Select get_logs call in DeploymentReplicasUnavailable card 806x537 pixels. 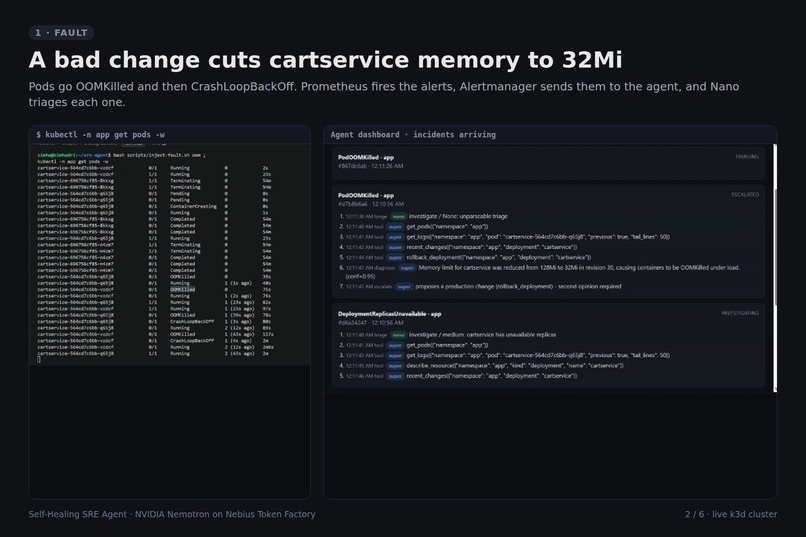pyautogui.click(x=538, y=356)
